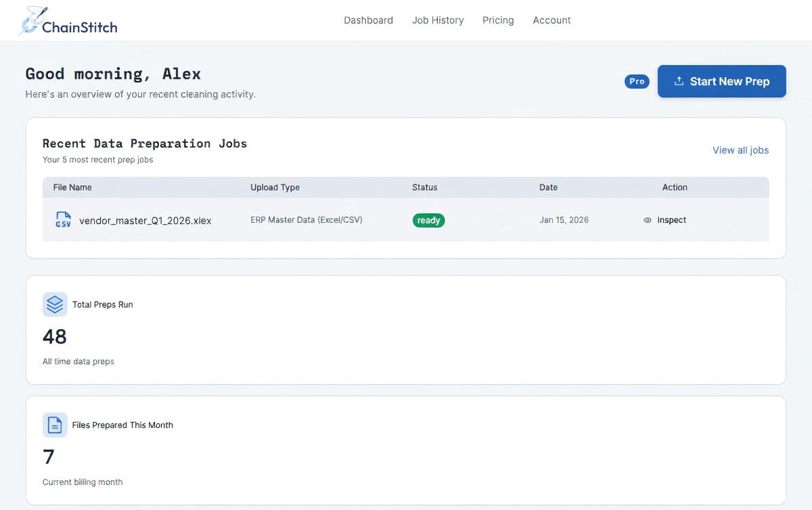The width and height of the screenshot is (812, 510).
Task: Click the Upload Type column header
Action: (x=275, y=188)
